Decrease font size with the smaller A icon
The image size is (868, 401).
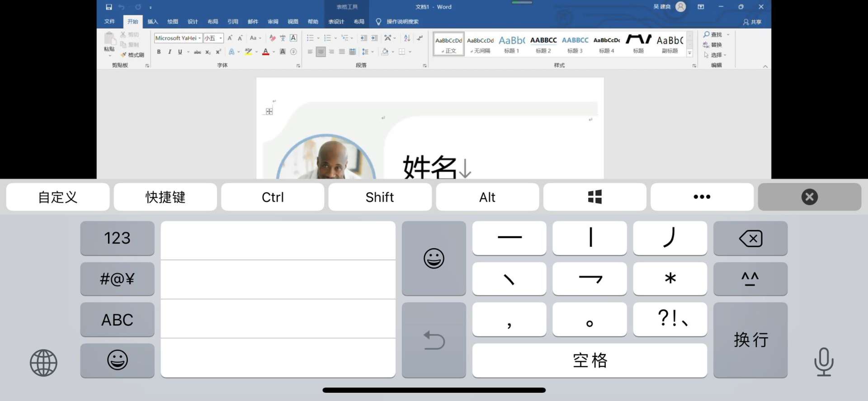[x=240, y=38]
